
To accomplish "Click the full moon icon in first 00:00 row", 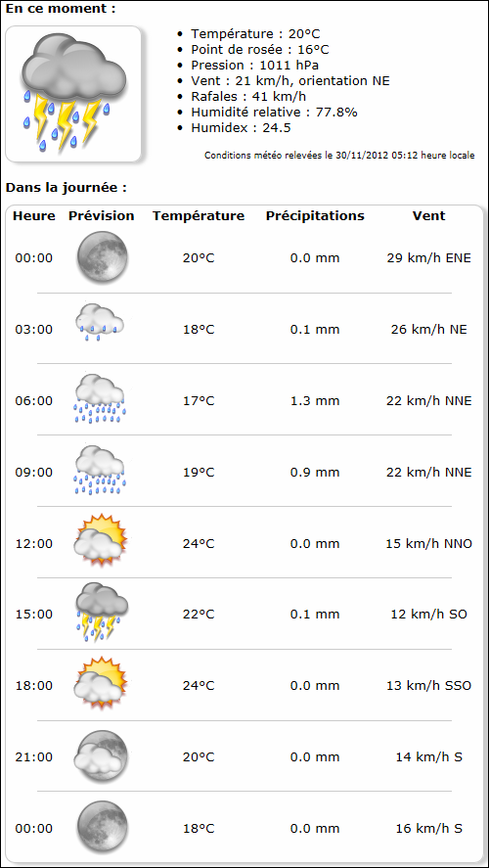I will 102,258.
